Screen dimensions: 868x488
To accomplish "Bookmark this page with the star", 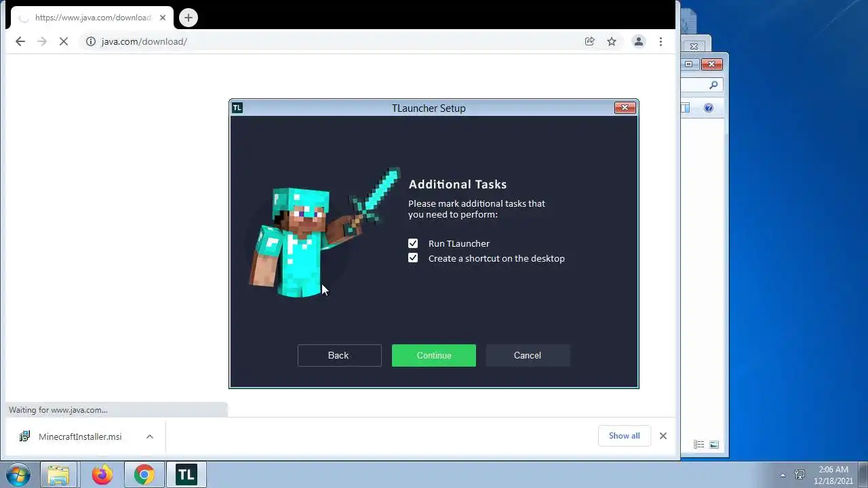I will [x=612, y=41].
